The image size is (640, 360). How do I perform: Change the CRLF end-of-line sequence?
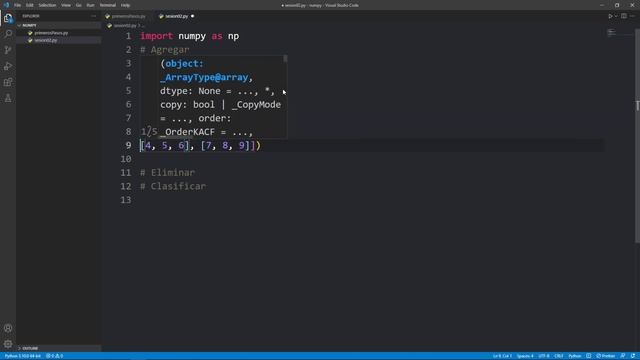click(559, 356)
